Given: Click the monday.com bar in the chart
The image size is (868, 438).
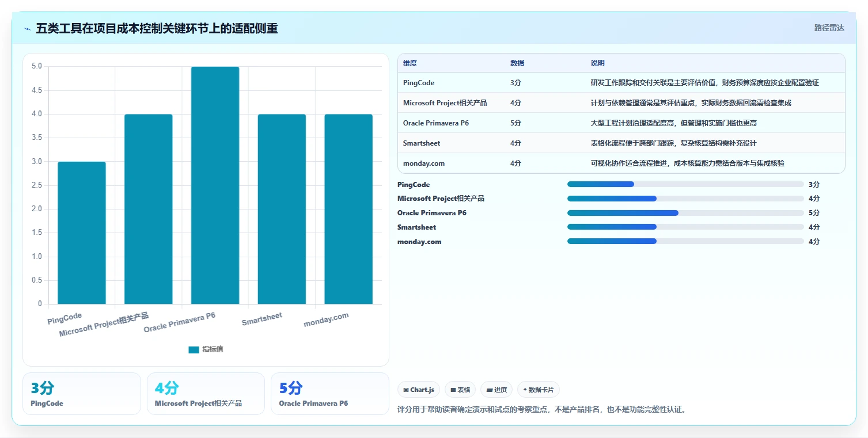Looking at the screenshot, I should point(348,209).
